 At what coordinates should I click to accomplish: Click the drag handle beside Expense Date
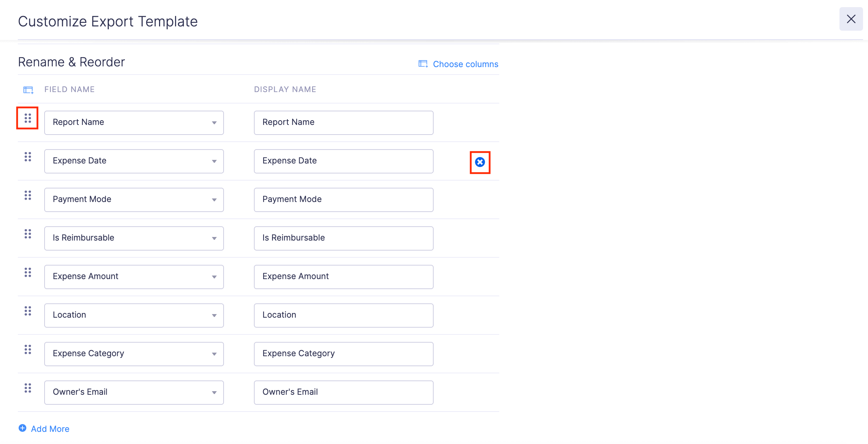[x=27, y=157]
